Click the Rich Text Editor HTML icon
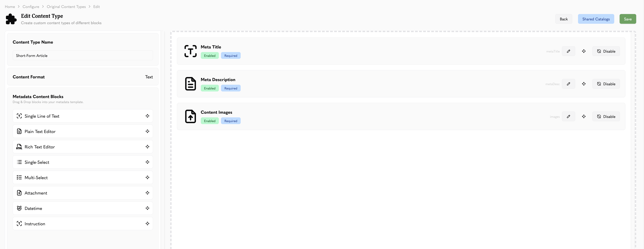The image size is (644, 249). point(19,147)
